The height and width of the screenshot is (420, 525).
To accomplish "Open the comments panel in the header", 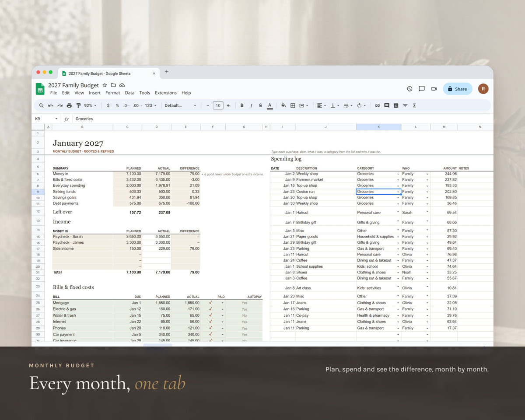I will point(422,89).
